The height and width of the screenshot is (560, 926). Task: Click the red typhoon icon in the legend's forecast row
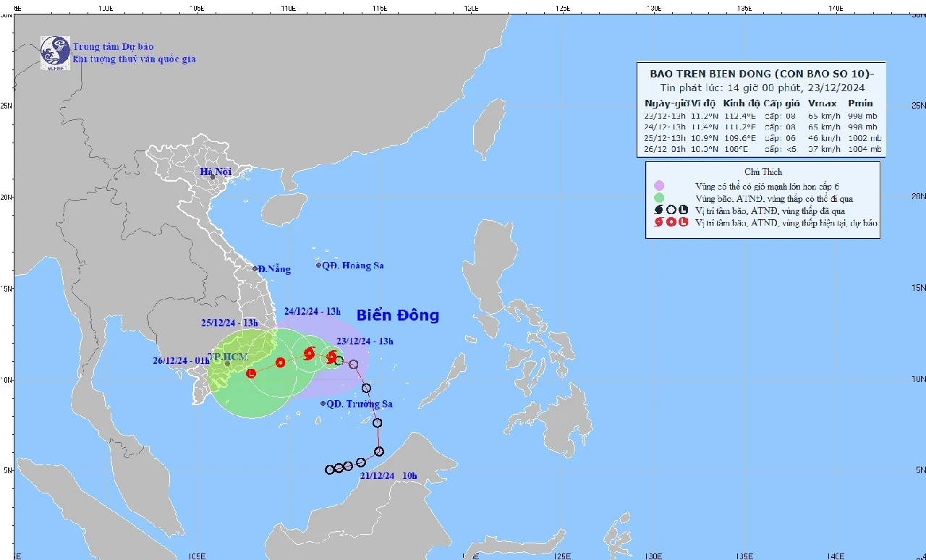click(658, 223)
